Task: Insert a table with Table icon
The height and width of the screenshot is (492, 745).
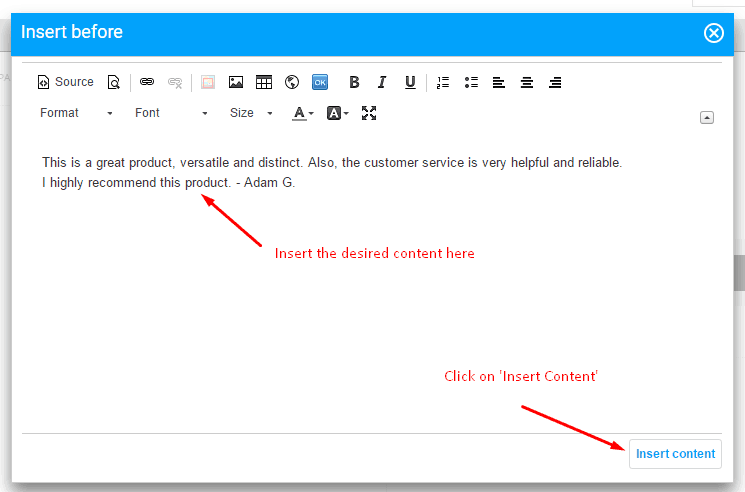Action: [264, 82]
